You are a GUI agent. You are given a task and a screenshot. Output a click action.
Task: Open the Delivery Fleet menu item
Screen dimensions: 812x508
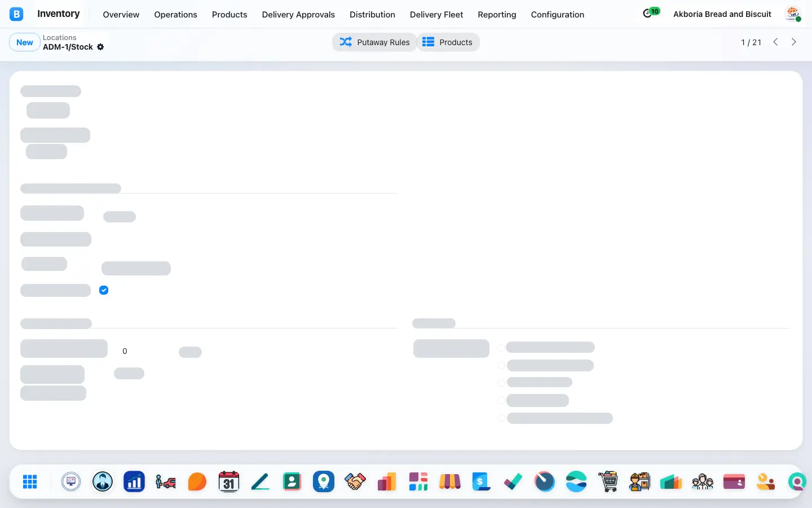(436, 15)
